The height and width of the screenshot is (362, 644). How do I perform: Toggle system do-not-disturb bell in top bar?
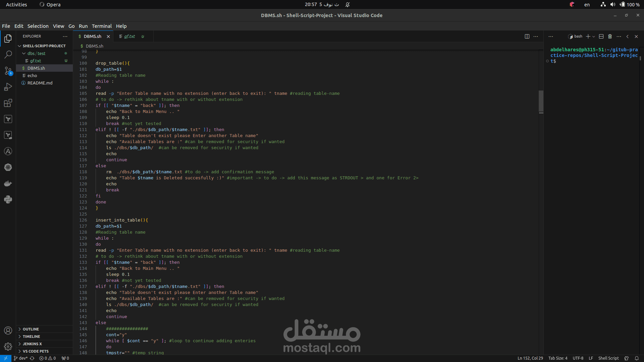(347, 5)
